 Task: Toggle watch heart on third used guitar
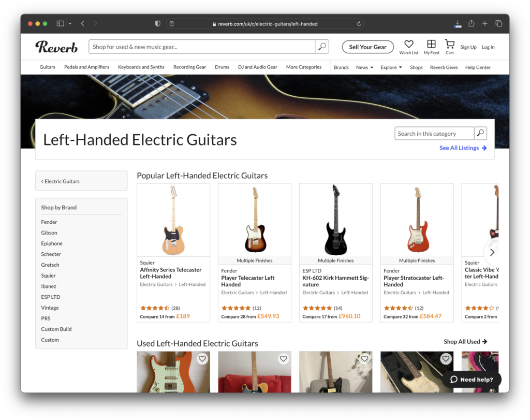pyautogui.click(x=364, y=358)
